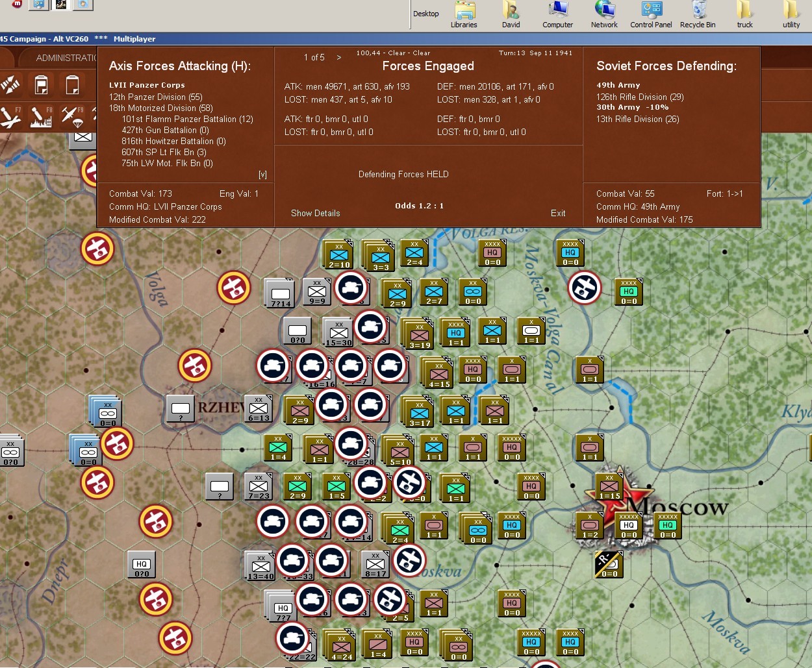This screenshot has height=668, width=812.
Task: Click the tank marker right of the 15=30 stack
Action: (x=370, y=327)
